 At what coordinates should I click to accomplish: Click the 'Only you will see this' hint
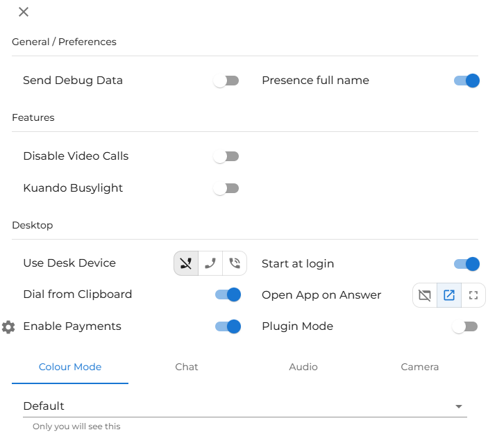tap(76, 426)
